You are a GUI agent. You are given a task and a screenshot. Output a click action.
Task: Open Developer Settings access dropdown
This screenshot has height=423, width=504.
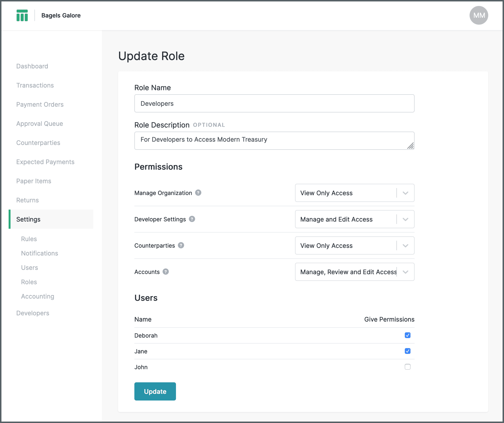[x=354, y=219]
